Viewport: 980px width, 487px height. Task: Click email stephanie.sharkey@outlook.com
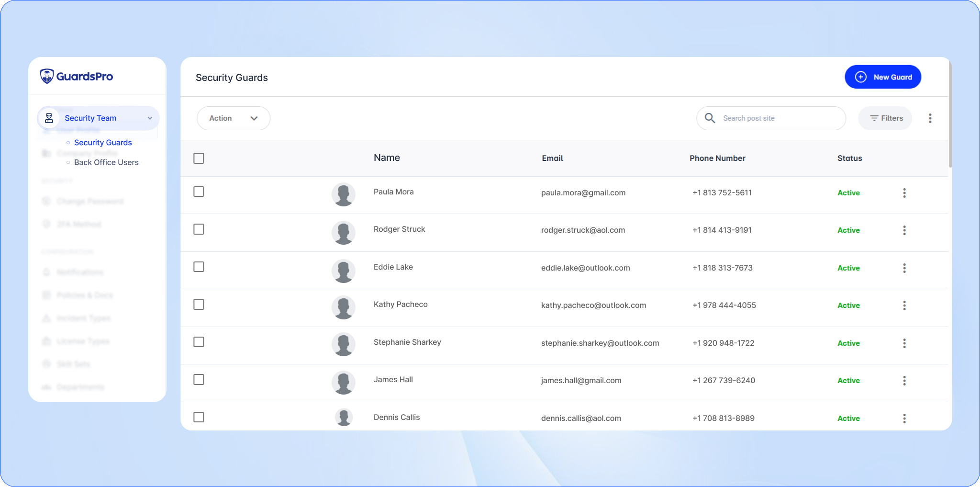tap(600, 343)
